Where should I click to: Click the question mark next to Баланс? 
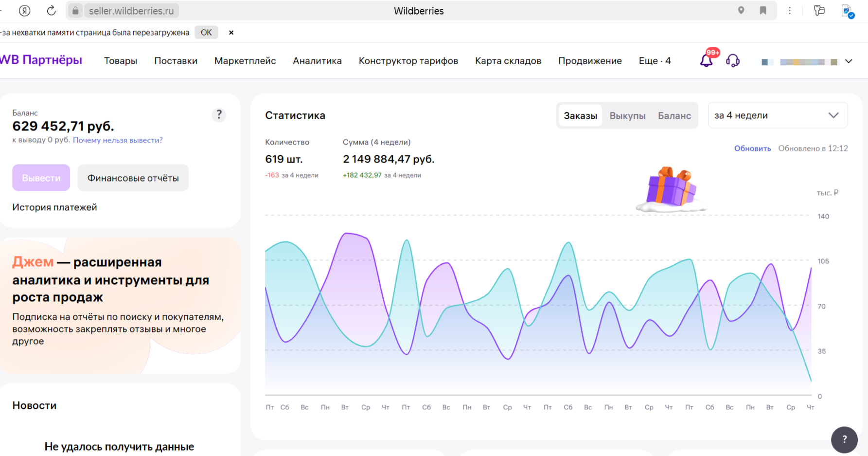[x=219, y=115]
